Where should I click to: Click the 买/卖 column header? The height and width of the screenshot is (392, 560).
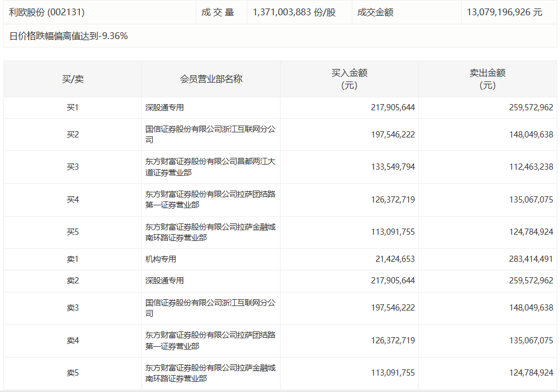(72, 79)
